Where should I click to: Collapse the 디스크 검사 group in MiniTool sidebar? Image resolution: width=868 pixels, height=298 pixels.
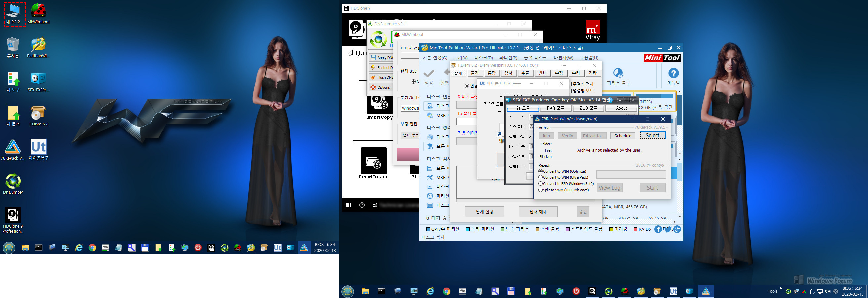[438, 159]
